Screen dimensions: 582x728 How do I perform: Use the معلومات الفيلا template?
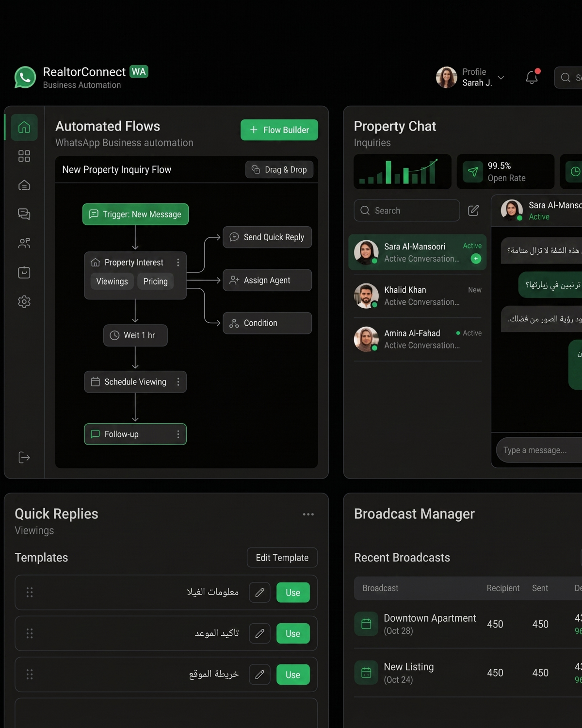tap(293, 593)
